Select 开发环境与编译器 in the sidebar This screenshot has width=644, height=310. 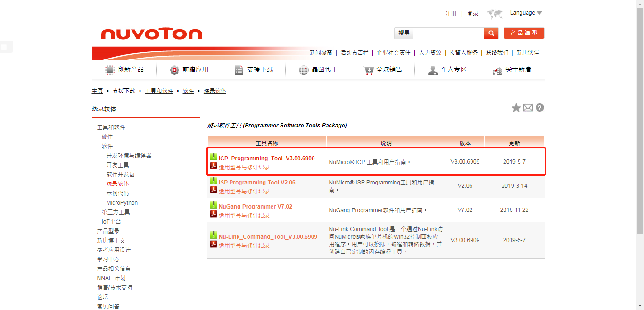129,155
